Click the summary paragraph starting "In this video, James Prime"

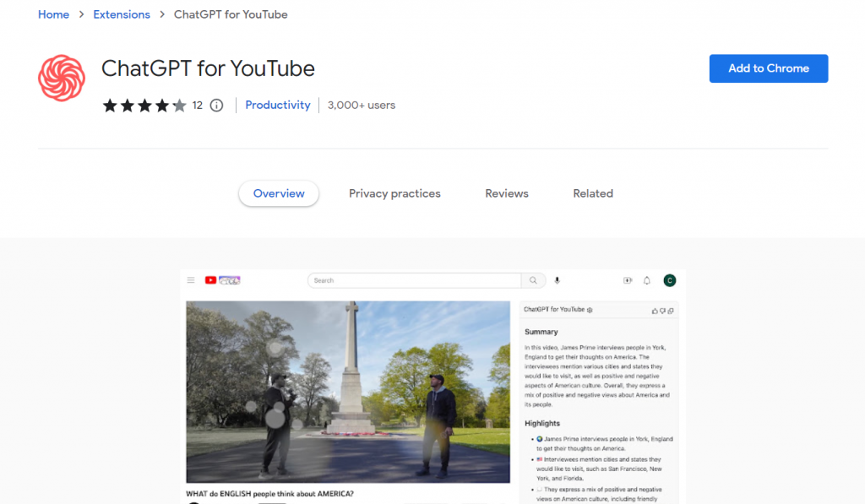[x=597, y=376]
